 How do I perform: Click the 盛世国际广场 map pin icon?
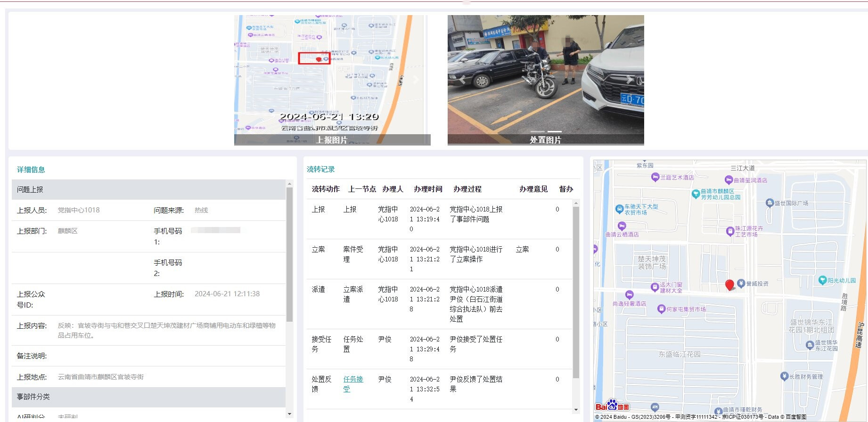770,203
